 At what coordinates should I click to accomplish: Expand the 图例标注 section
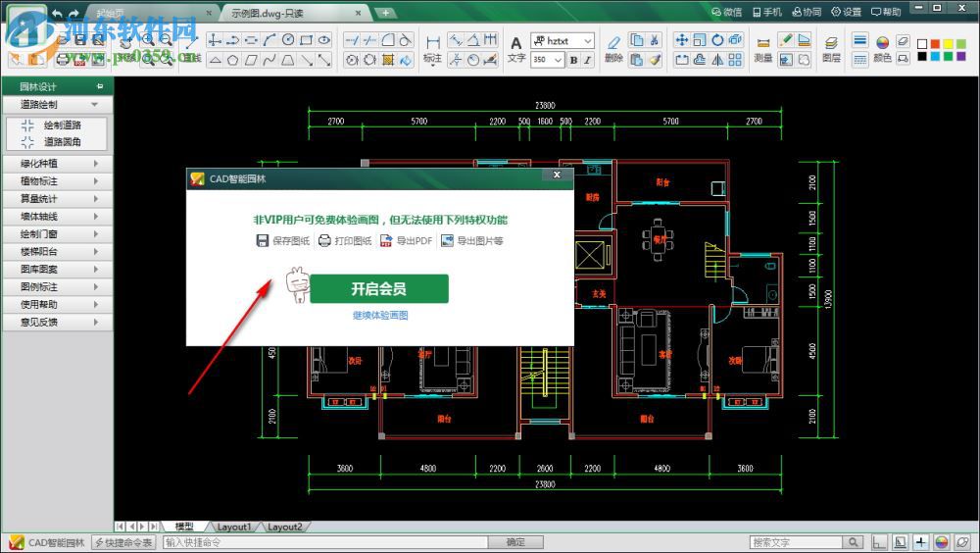click(58, 286)
